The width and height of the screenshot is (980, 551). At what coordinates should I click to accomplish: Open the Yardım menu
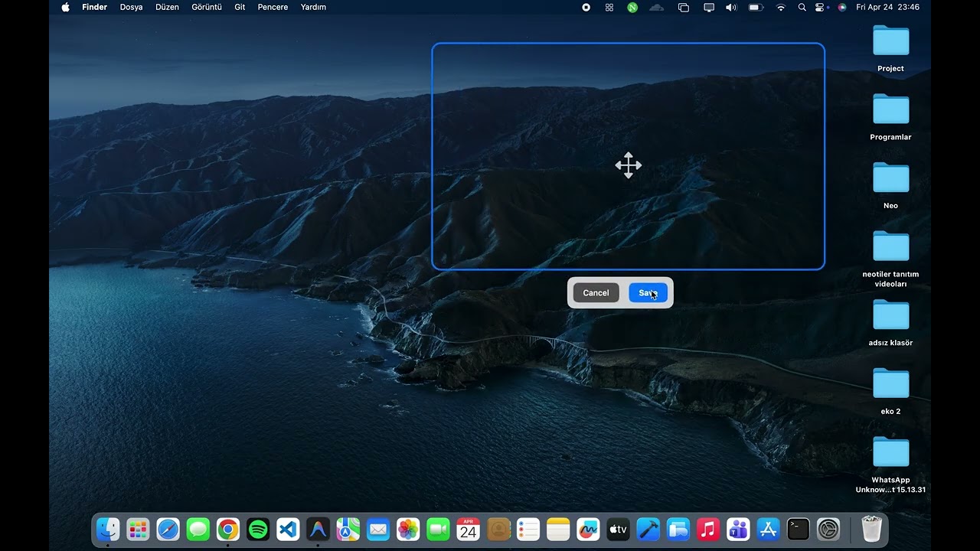(x=314, y=7)
